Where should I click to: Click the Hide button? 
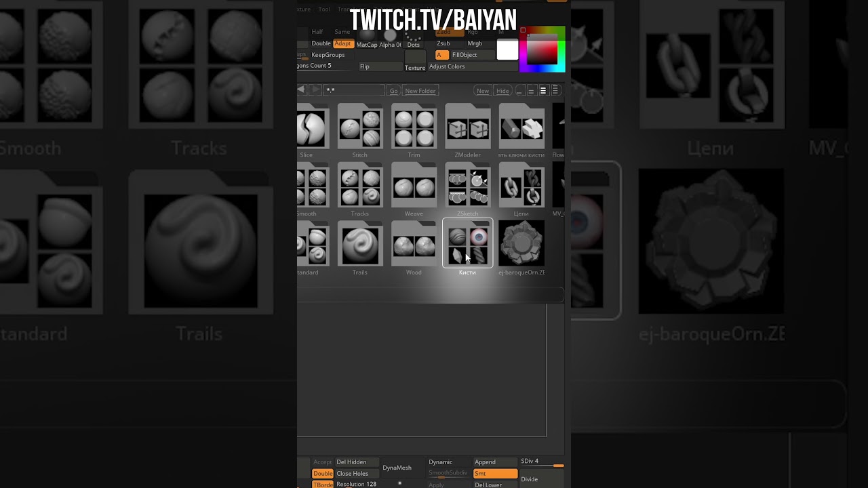click(502, 91)
